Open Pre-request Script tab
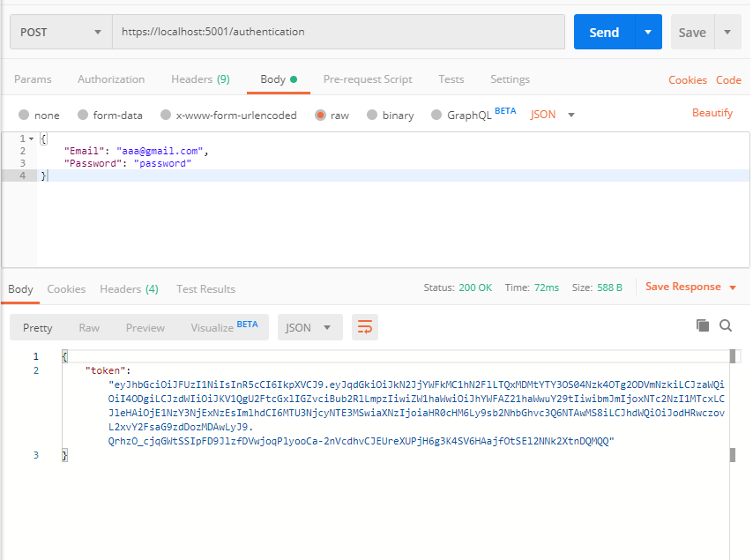Viewport: 753px width, 560px height. click(368, 79)
